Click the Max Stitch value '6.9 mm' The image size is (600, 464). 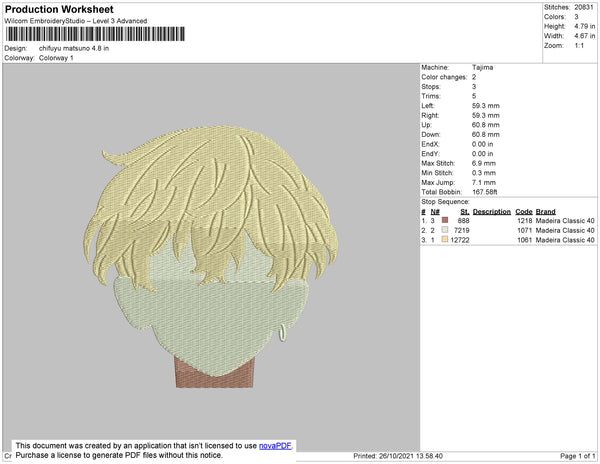(x=484, y=163)
